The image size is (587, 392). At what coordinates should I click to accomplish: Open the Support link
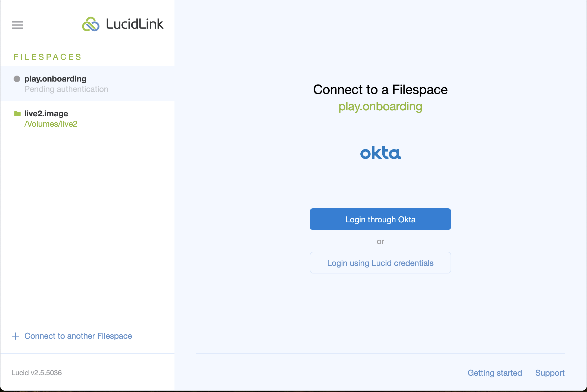click(550, 373)
